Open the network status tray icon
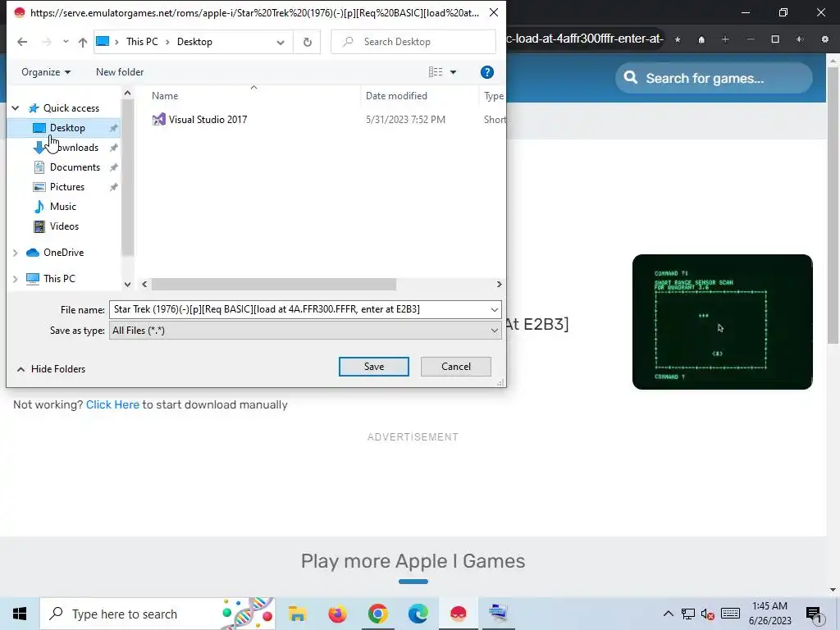Image resolution: width=840 pixels, height=630 pixels. [x=688, y=614]
